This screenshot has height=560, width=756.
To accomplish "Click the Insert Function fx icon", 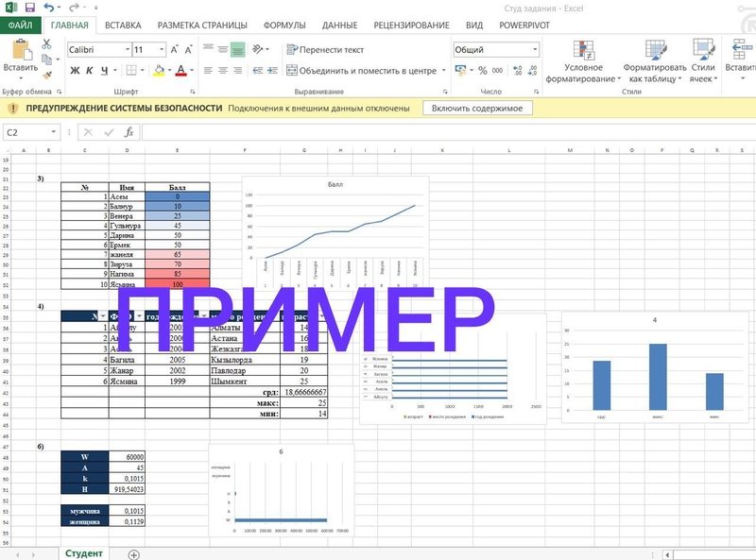I will (128, 133).
